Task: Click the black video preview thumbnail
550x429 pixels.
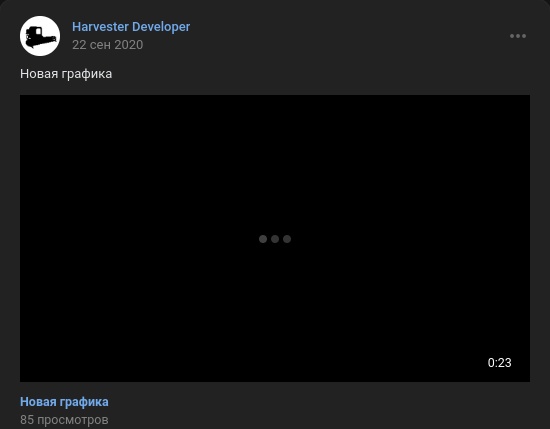Action: [275, 239]
